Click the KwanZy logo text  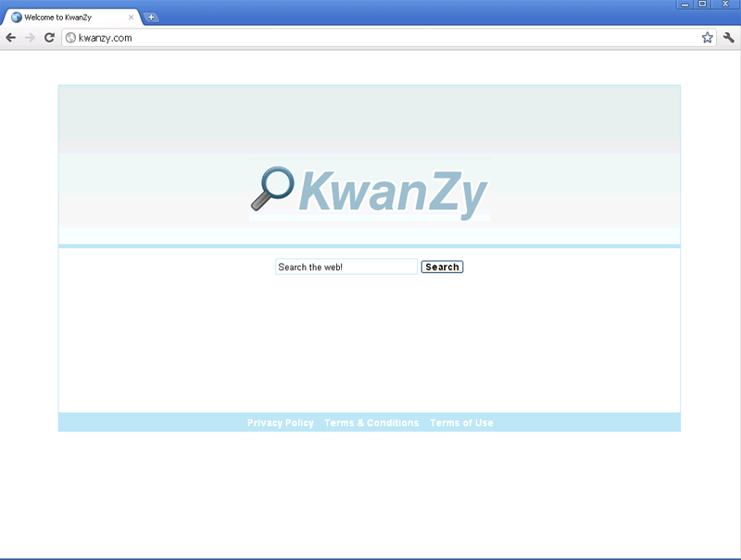(x=393, y=194)
